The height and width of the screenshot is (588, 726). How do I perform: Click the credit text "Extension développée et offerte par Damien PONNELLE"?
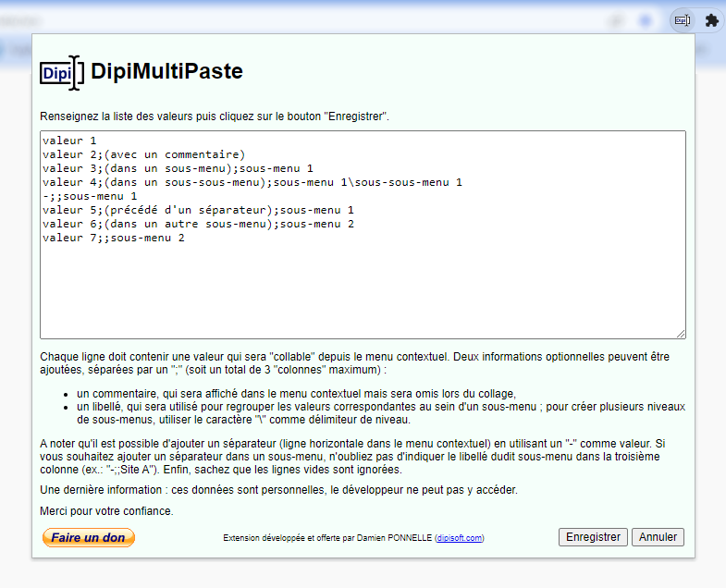(327, 538)
